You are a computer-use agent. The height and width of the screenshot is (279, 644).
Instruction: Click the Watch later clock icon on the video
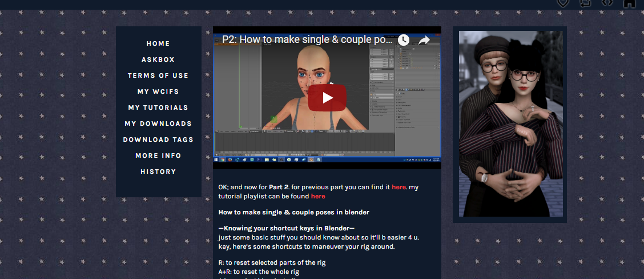pyautogui.click(x=403, y=40)
